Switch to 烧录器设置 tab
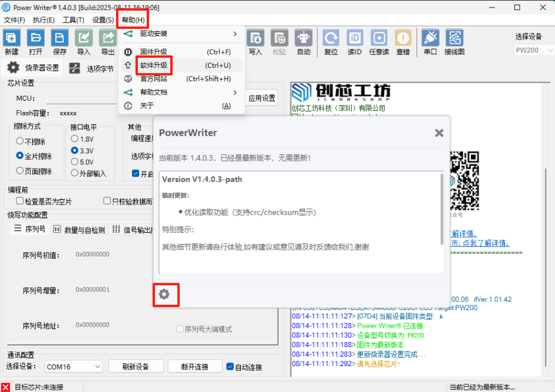 [x=33, y=68]
